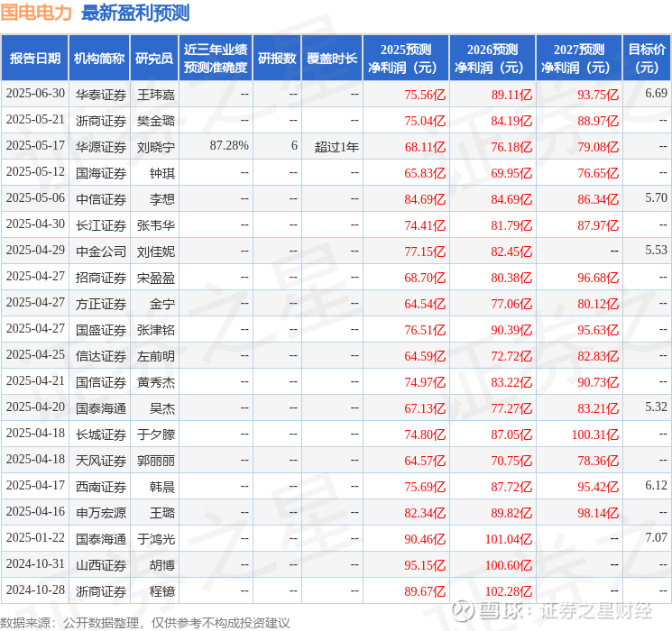The image size is (672, 631).
Task: Click the 2025预测净利润 column header
Action: point(406,59)
